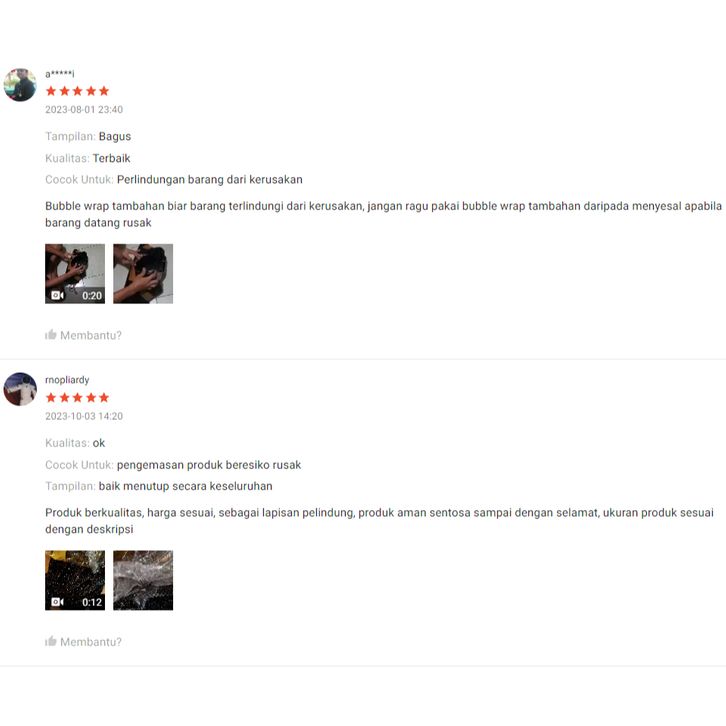Open the second photo in a*****i's review
Viewport: 726px width, 726px height.
143,274
